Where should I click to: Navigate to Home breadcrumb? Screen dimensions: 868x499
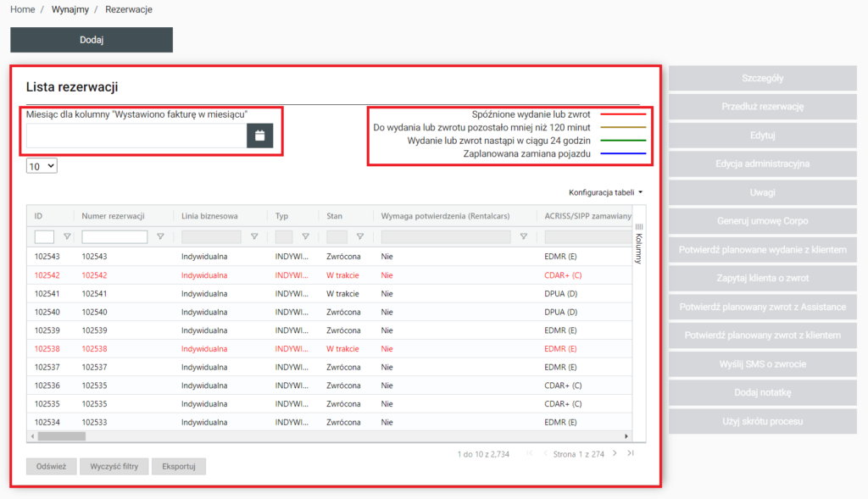click(23, 9)
